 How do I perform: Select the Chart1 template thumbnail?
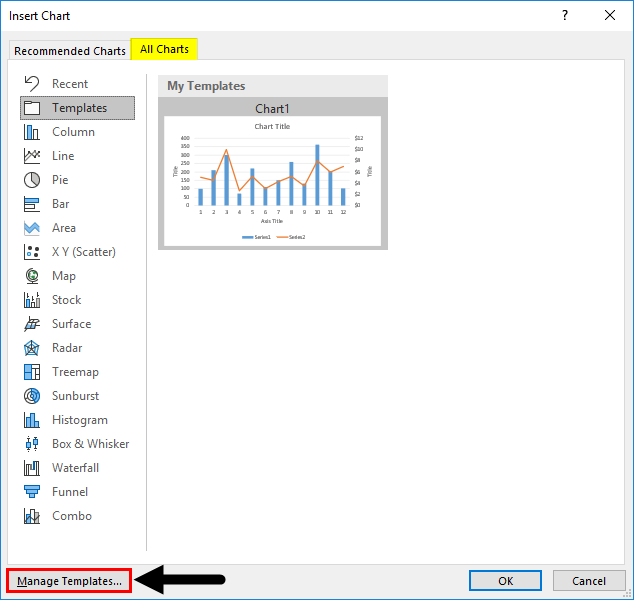coord(273,181)
